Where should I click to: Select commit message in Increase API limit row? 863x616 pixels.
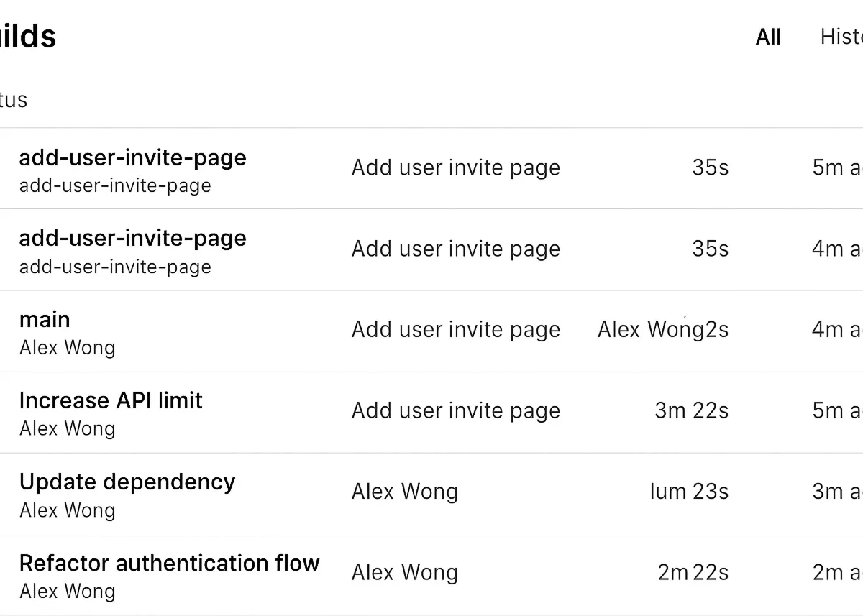(455, 411)
